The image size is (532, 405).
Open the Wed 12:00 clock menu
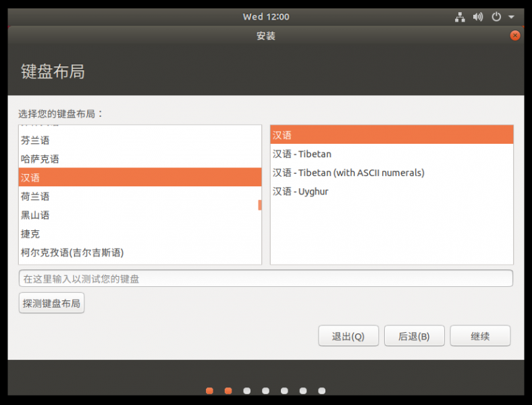coord(266,17)
